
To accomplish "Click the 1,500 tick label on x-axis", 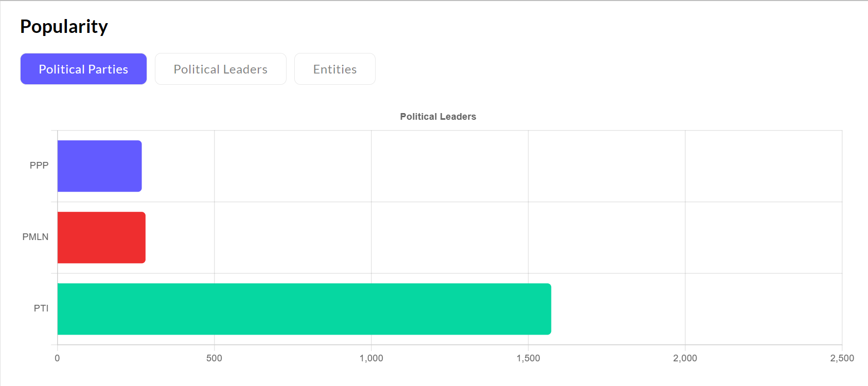I will coord(528,358).
